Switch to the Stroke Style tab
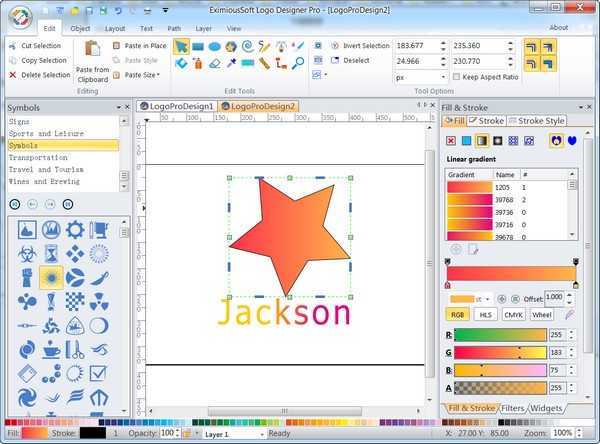The width and height of the screenshot is (600, 444). point(536,121)
